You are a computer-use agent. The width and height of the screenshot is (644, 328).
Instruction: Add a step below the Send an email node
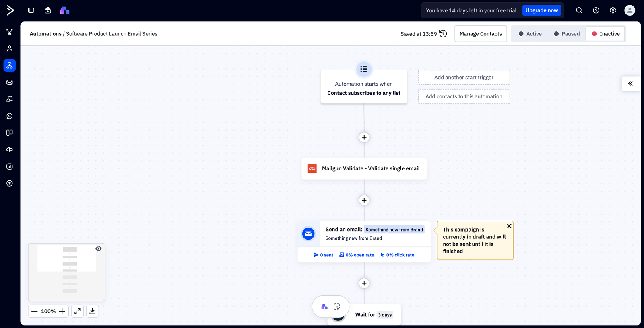pyautogui.click(x=364, y=283)
